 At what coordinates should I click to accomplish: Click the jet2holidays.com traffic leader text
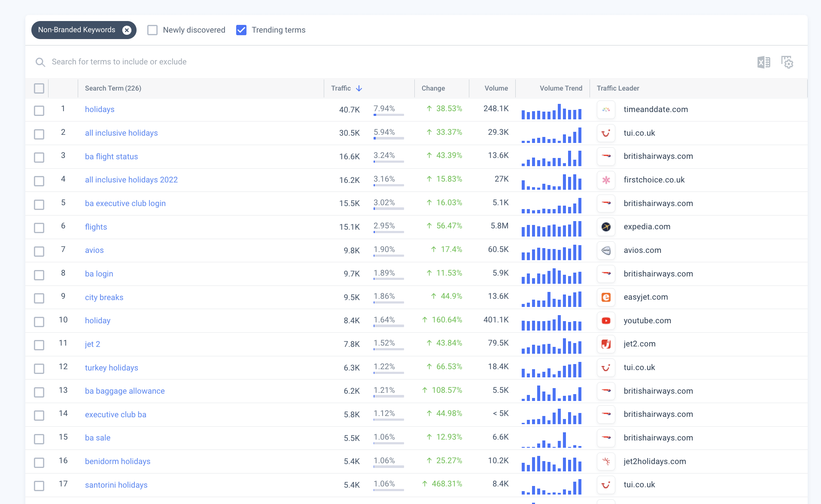click(655, 461)
